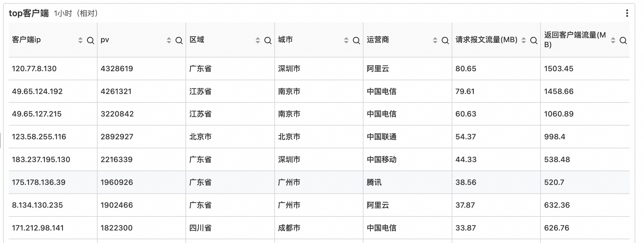Click the top客户端 panel title

point(29,13)
